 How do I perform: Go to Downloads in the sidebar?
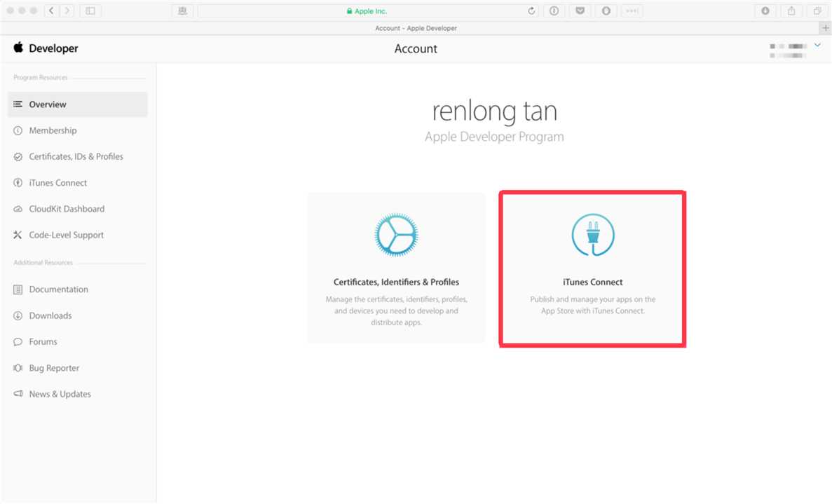[x=50, y=315]
